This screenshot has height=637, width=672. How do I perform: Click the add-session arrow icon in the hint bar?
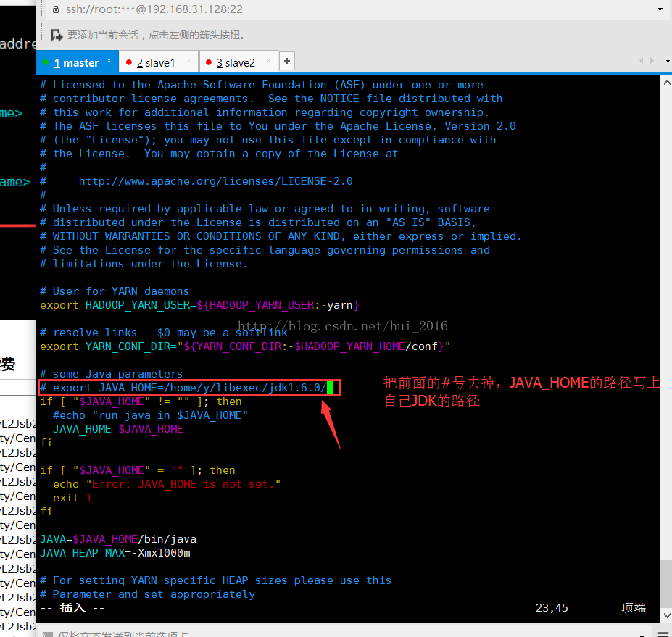click(57, 35)
